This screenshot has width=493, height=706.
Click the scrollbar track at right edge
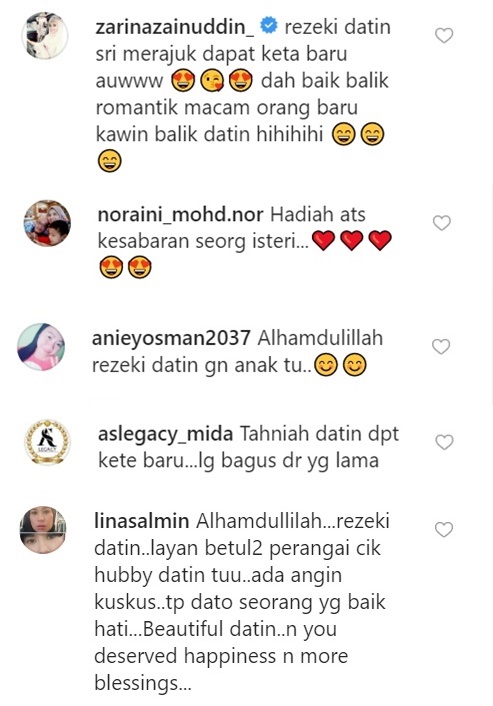pos(491,295)
